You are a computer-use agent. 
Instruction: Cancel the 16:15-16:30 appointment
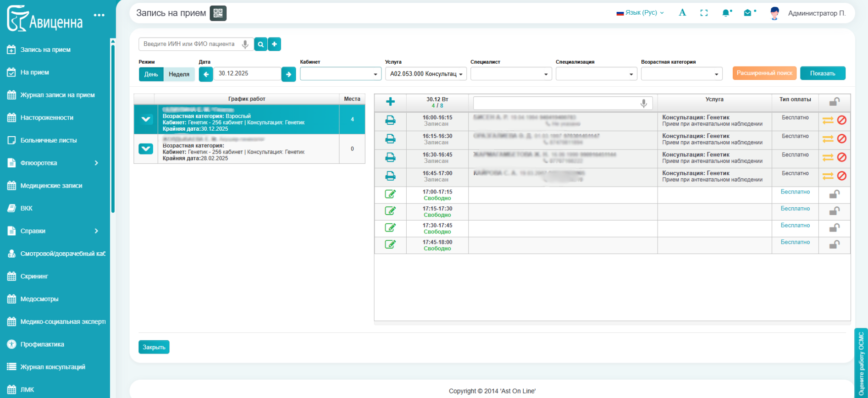click(x=841, y=139)
